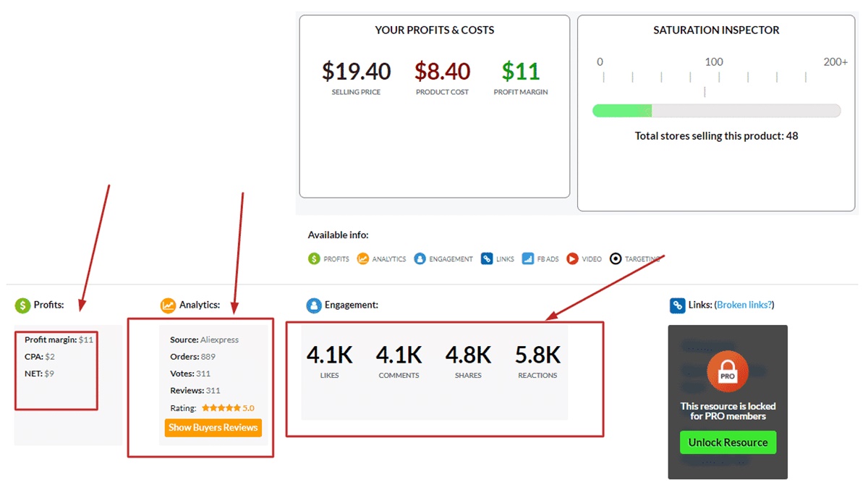Click the Targeting bullseye icon
868x485 pixels.
616,258
